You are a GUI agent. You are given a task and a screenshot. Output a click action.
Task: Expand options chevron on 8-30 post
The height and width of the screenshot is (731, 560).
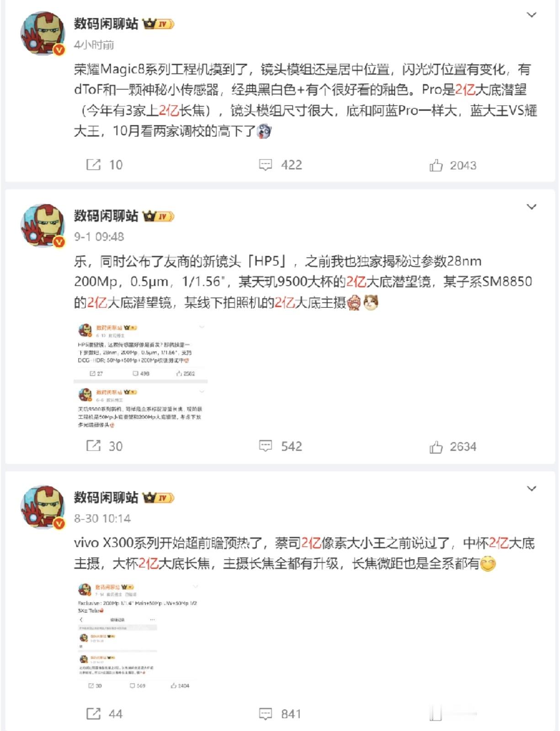pyautogui.click(x=531, y=489)
